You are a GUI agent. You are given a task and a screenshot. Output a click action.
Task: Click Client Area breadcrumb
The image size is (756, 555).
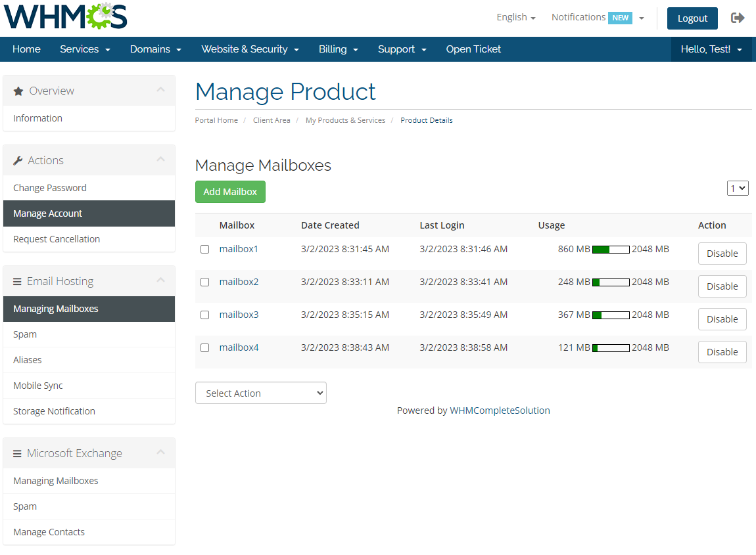pos(272,120)
